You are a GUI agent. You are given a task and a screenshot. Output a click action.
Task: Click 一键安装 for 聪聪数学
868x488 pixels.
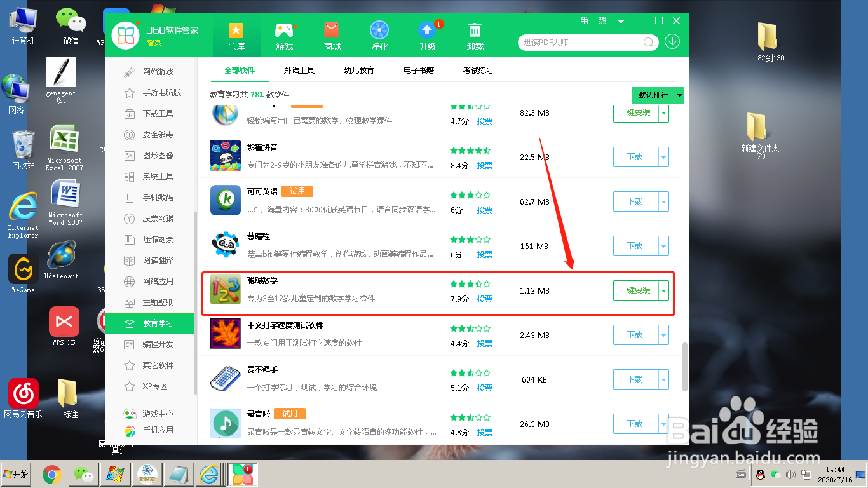(x=635, y=290)
